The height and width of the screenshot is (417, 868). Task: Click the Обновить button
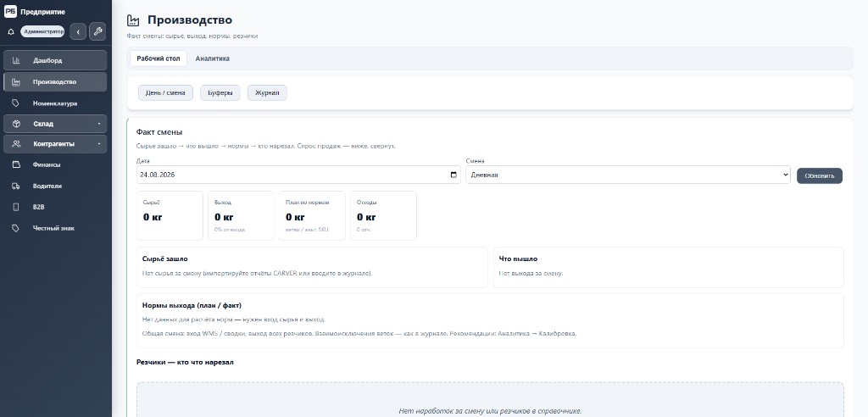(x=820, y=176)
